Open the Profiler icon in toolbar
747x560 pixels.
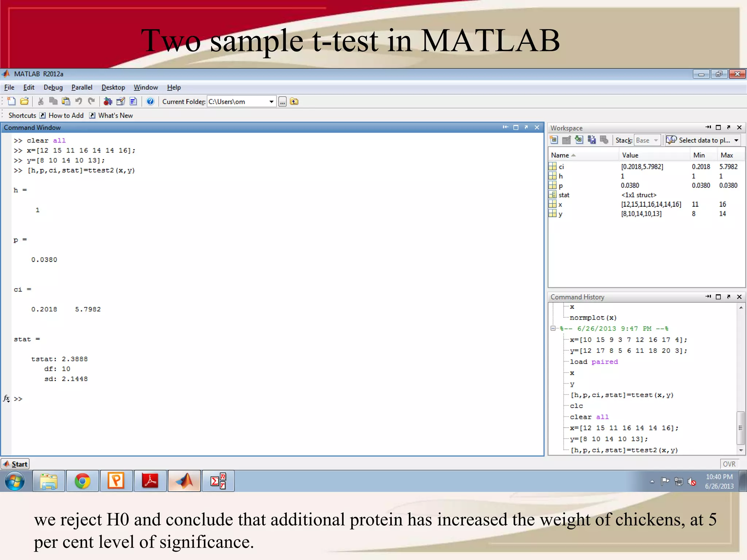[x=133, y=101]
